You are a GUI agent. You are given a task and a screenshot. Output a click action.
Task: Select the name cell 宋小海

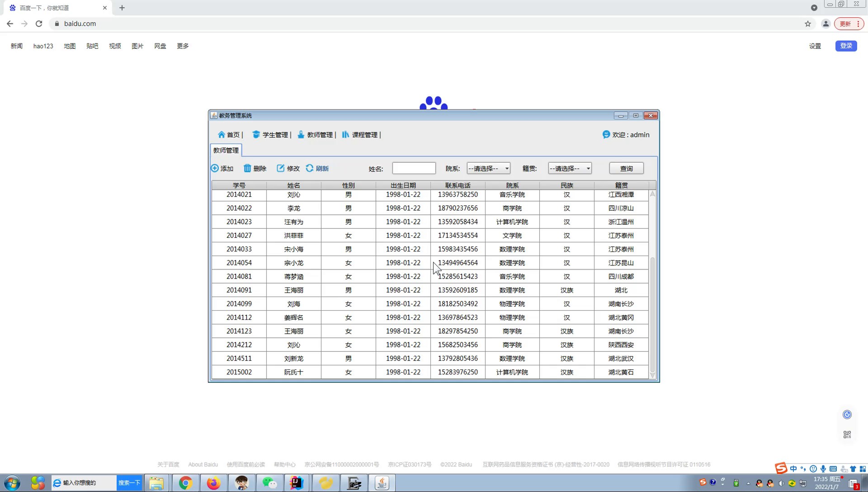tap(294, 249)
